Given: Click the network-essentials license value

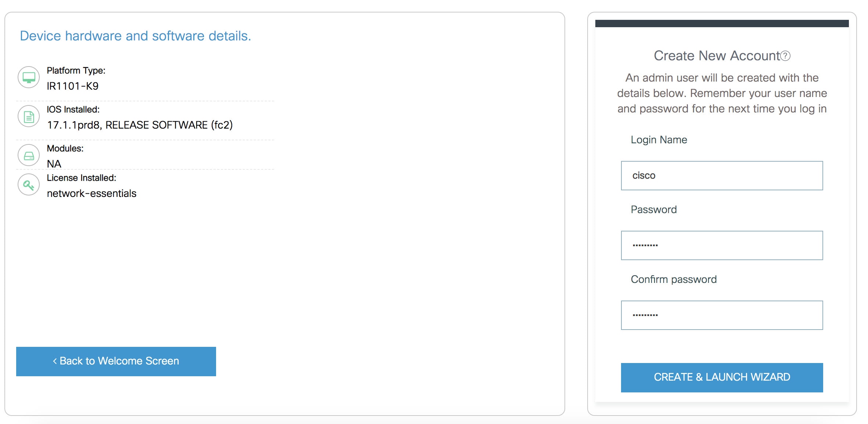Looking at the screenshot, I should pos(92,193).
